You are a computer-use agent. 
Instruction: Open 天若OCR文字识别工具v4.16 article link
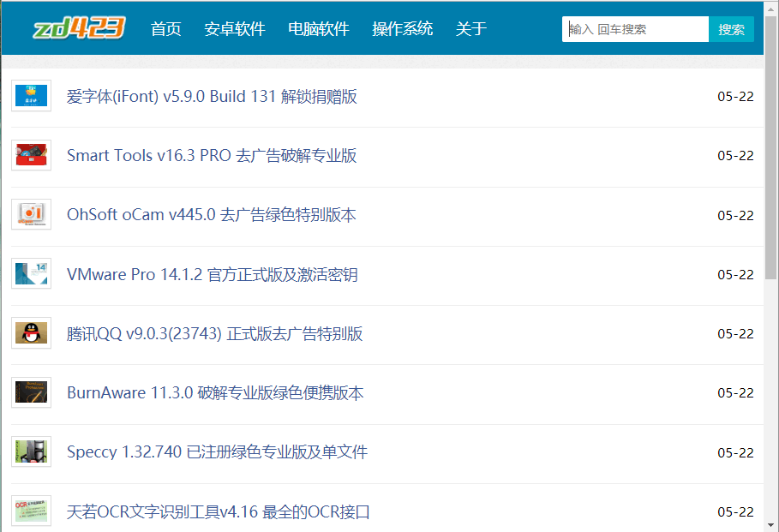pyautogui.click(x=218, y=511)
